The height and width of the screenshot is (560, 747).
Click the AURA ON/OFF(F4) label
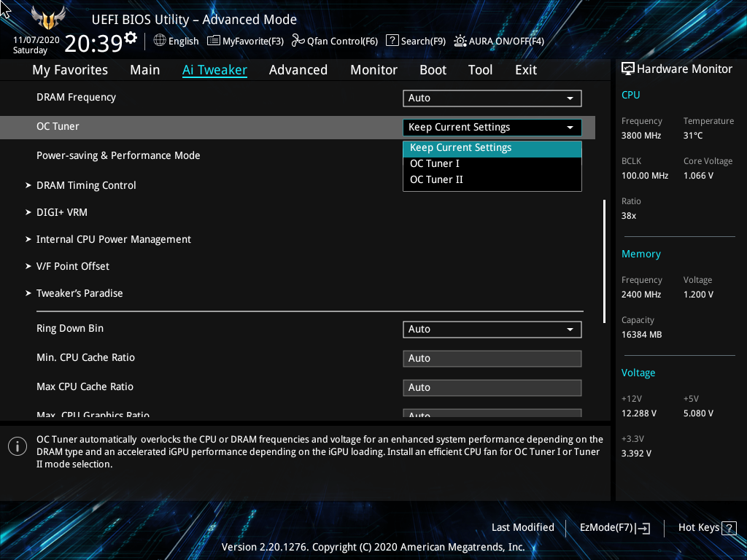coord(506,42)
